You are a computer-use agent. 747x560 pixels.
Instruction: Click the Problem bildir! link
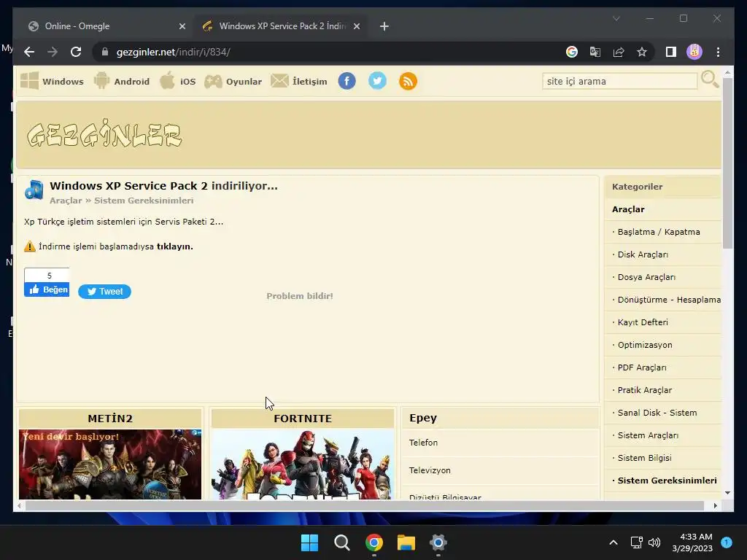(x=300, y=296)
